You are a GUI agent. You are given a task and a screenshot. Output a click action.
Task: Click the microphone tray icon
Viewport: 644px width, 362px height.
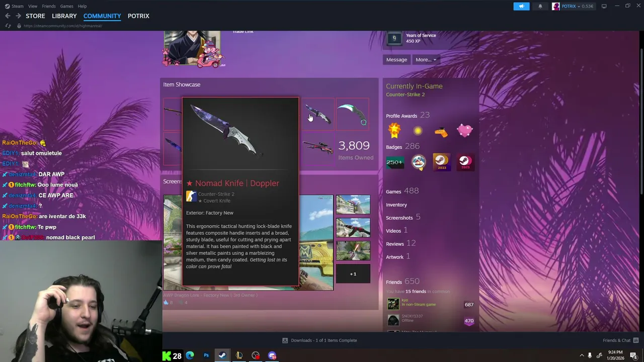(590, 355)
